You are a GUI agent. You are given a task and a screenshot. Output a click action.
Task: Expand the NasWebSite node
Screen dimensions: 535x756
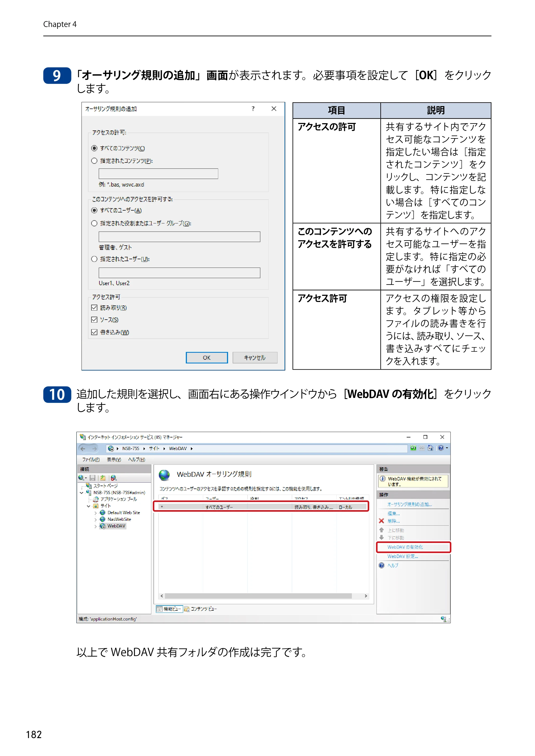[95, 519]
